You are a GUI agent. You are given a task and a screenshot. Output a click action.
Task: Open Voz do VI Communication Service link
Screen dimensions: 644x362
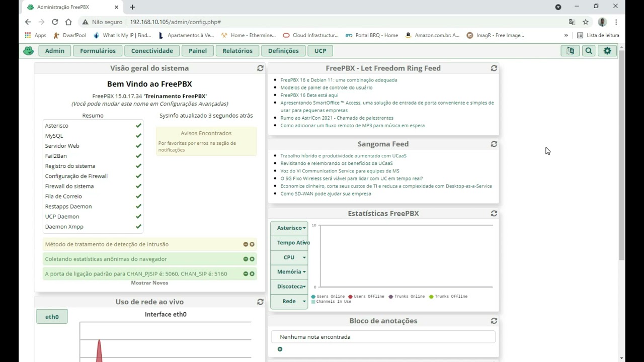[x=340, y=171]
